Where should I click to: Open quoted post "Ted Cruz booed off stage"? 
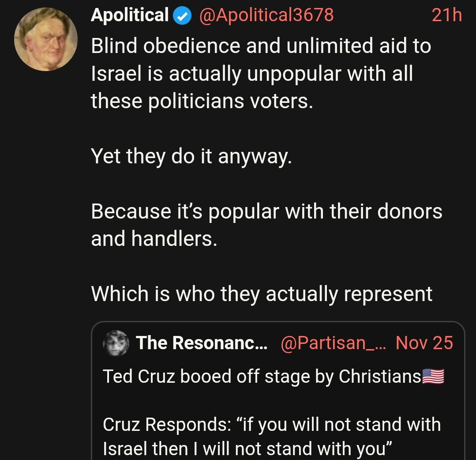262,376
